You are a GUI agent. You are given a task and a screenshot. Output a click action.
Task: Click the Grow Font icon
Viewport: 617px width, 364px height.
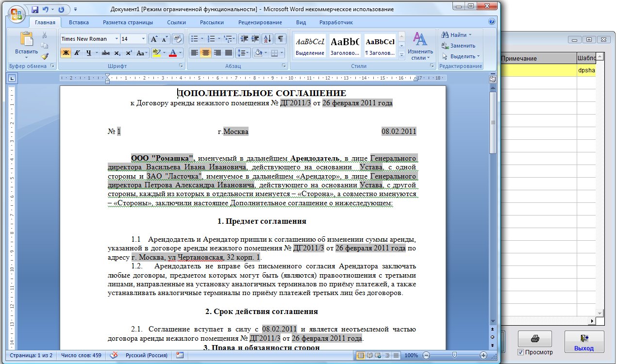[x=154, y=39]
